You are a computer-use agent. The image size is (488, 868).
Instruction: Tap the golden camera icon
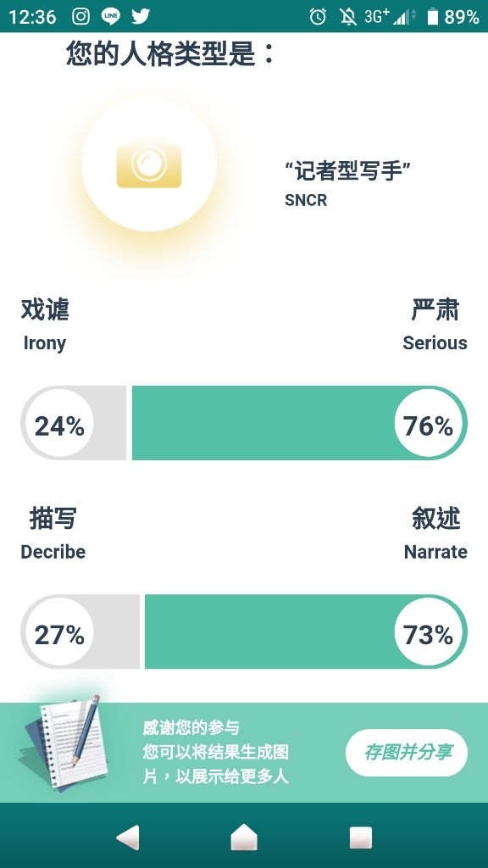(x=149, y=163)
